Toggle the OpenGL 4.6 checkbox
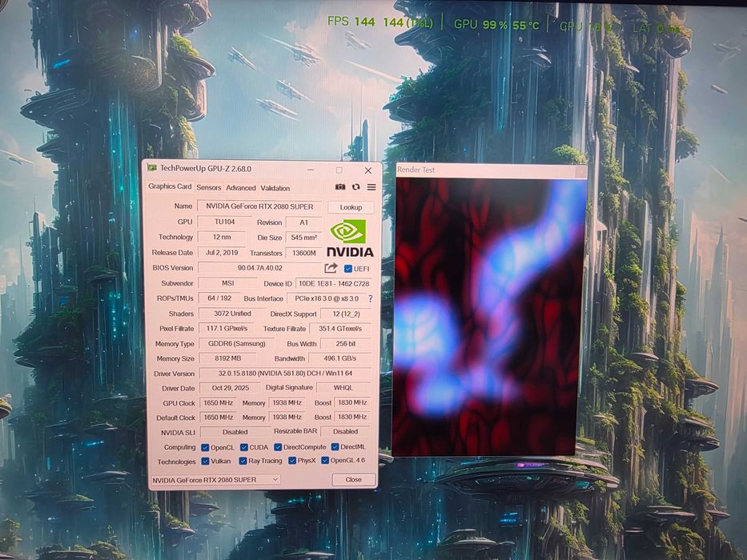The image size is (747, 560). [325, 460]
